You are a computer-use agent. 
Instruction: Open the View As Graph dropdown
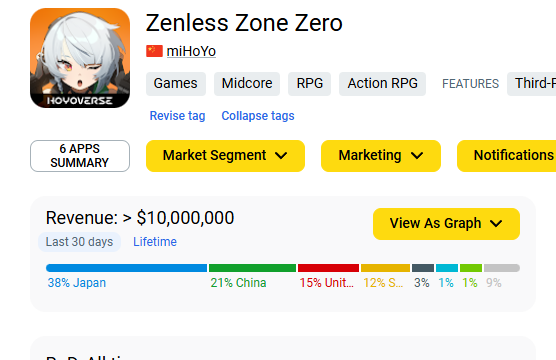click(x=446, y=224)
